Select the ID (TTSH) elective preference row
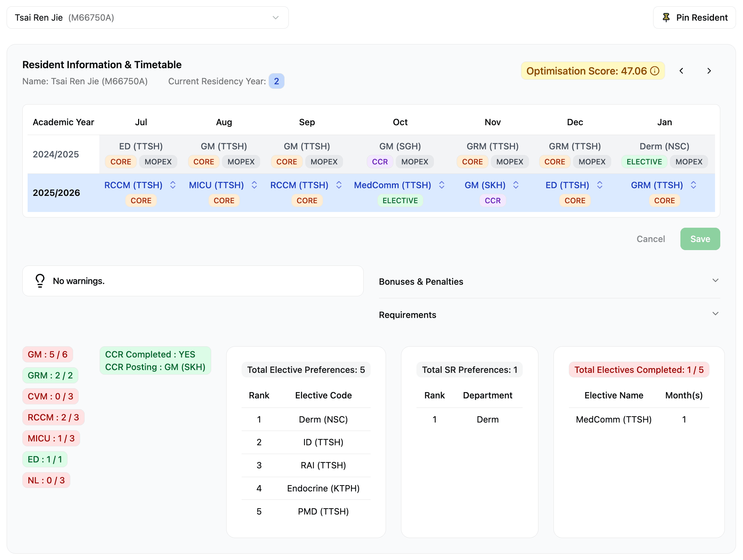Image resolution: width=743 pixels, height=560 pixels. coord(306,442)
